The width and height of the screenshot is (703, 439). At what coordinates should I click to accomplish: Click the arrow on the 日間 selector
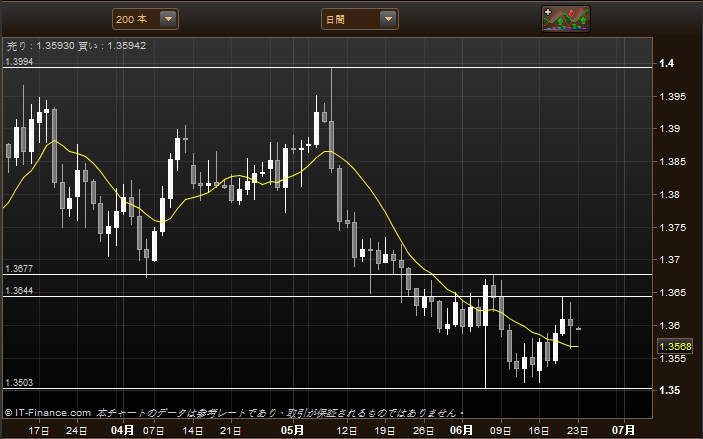[388, 19]
